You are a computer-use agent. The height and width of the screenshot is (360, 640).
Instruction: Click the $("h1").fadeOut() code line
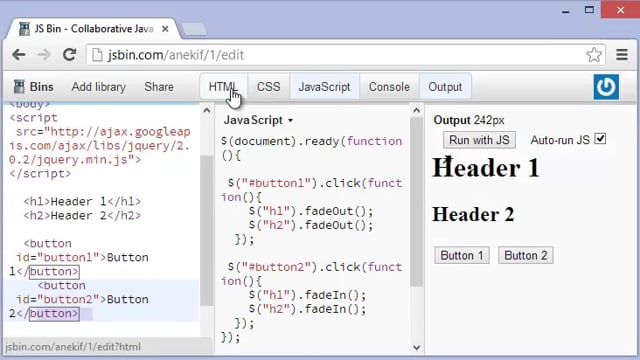tap(311, 211)
